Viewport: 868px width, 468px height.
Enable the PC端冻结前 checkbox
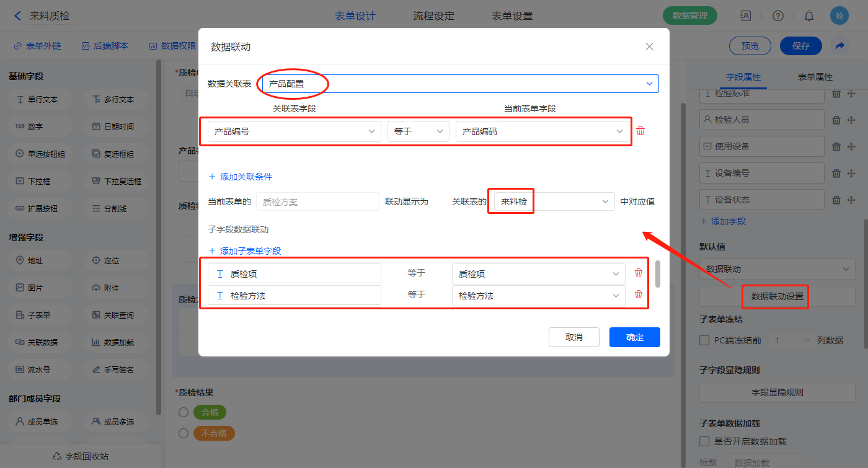pos(704,340)
